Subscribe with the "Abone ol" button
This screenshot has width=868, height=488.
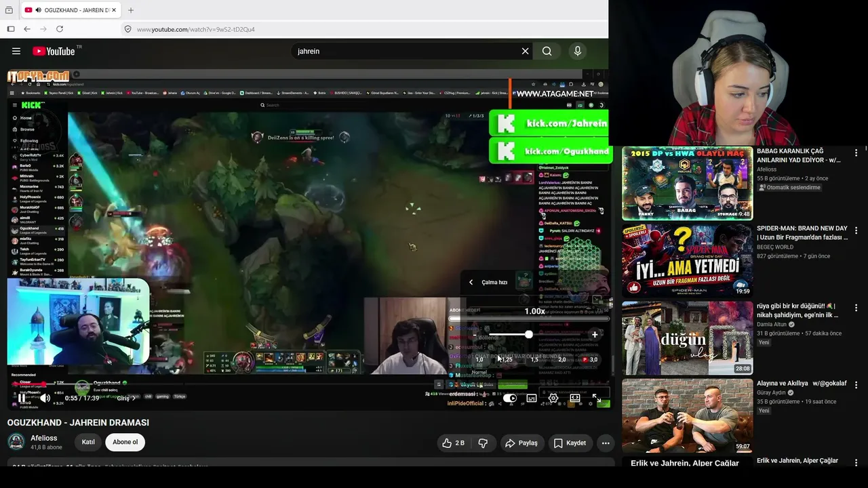[125, 443]
